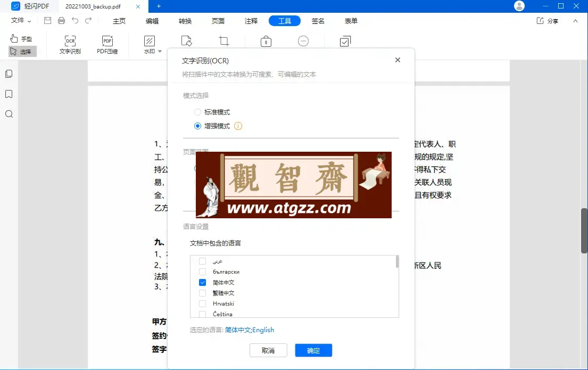The height and width of the screenshot is (370, 588).
Task: Switch to the 主页 tab
Action: pyautogui.click(x=119, y=21)
